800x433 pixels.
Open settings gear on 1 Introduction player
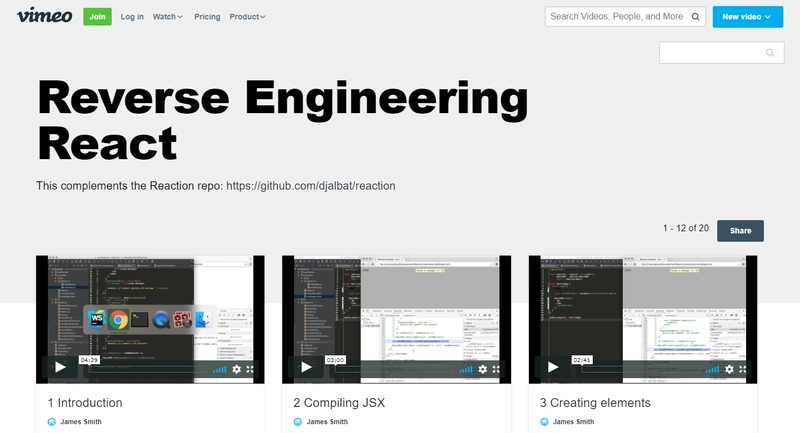[237, 369]
